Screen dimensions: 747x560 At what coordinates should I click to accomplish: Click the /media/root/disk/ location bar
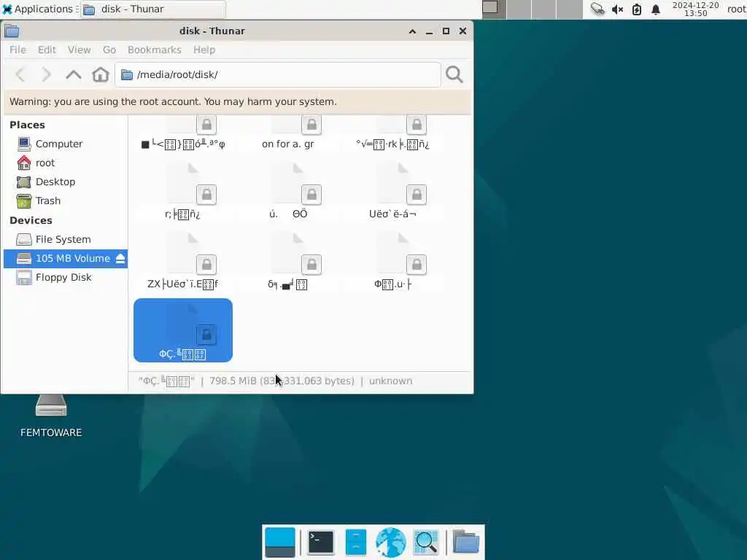click(x=278, y=75)
